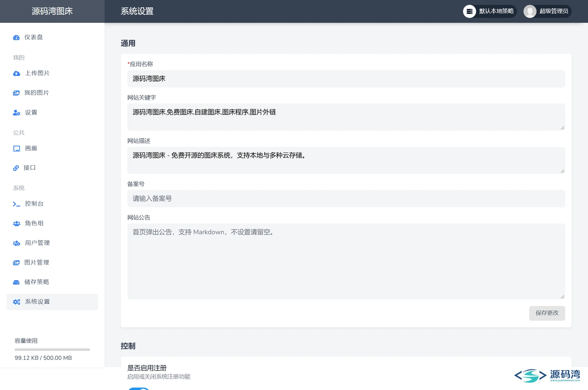Click the images icon beside 我的图片
This screenshot has height=390, width=588.
pos(16,93)
